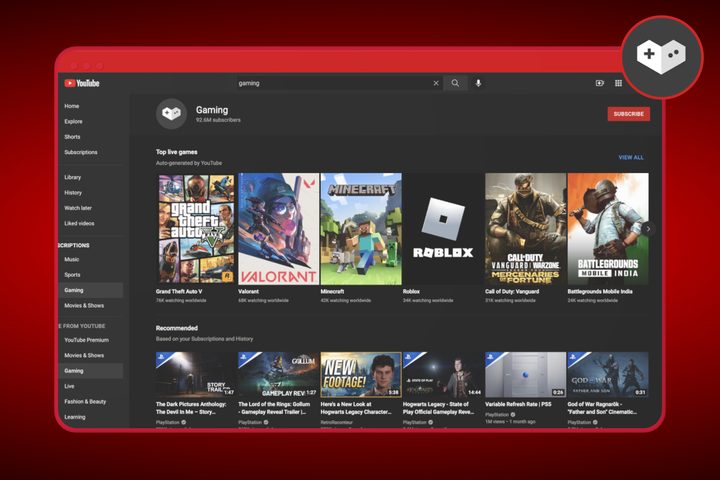
Task: Click Battlegrounds Mobile India title text
Action: point(600,292)
